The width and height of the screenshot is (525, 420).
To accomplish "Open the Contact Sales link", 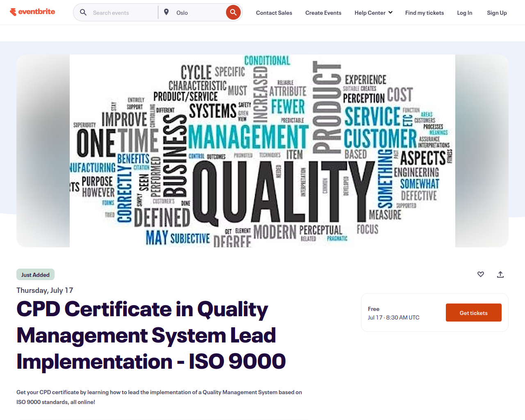I will point(274,13).
